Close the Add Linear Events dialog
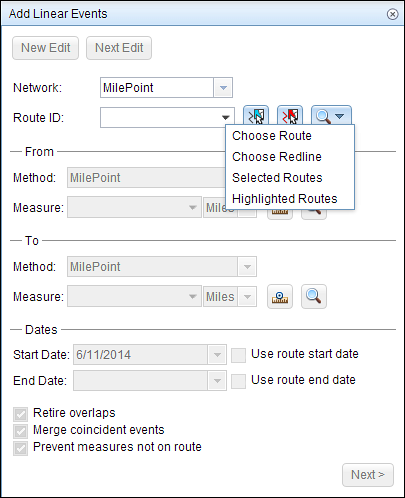 392,14
